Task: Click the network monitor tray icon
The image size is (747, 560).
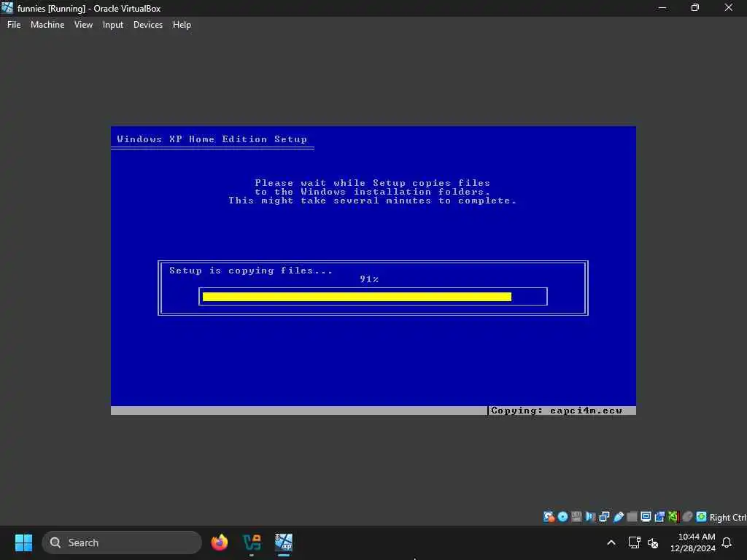Action: (x=634, y=542)
